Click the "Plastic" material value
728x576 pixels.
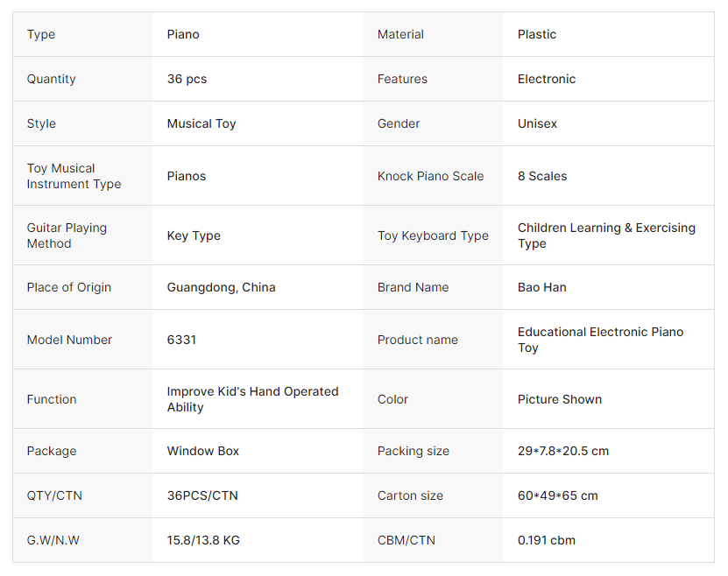pos(537,34)
